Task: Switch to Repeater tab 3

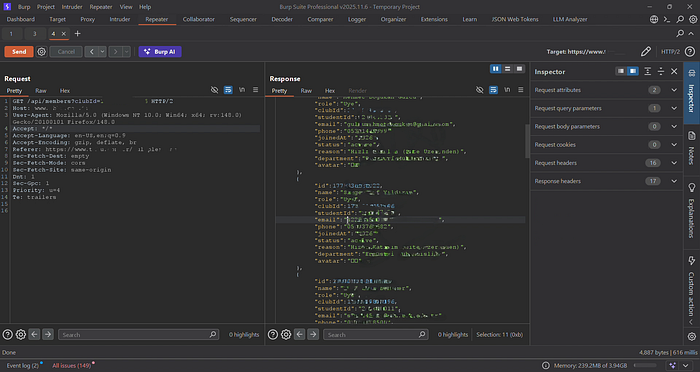Action: (x=34, y=33)
